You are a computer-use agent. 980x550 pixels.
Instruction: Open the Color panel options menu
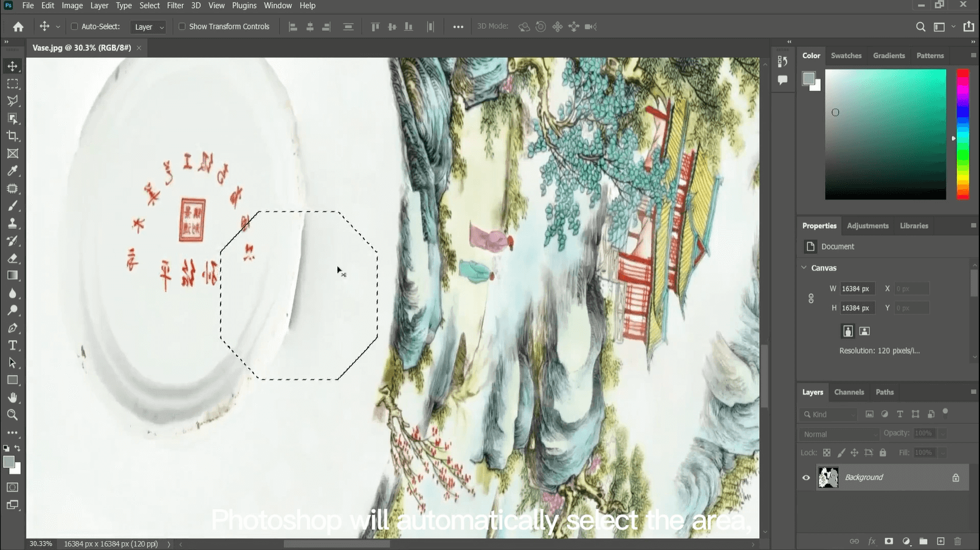973,55
